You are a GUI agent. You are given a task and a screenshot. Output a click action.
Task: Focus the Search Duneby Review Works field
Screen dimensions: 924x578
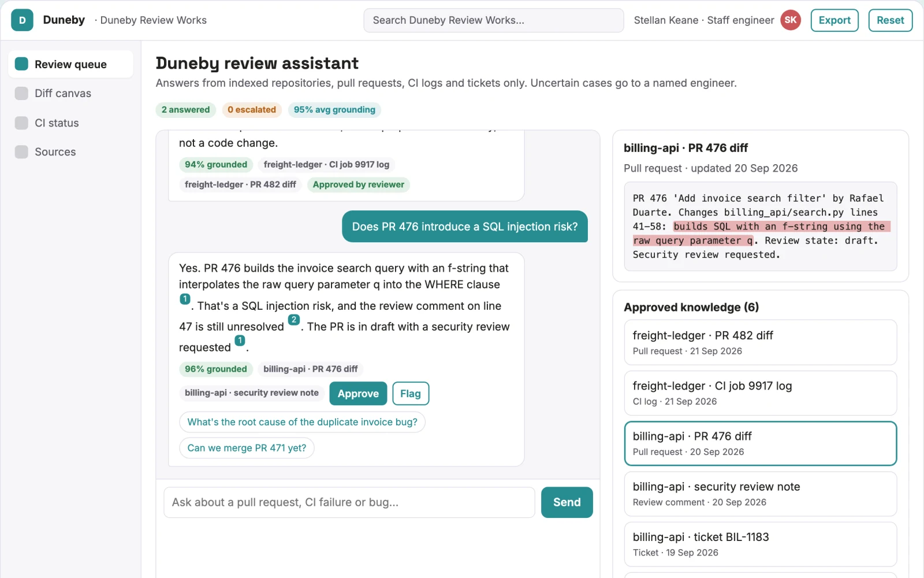(x=493, y=20)
